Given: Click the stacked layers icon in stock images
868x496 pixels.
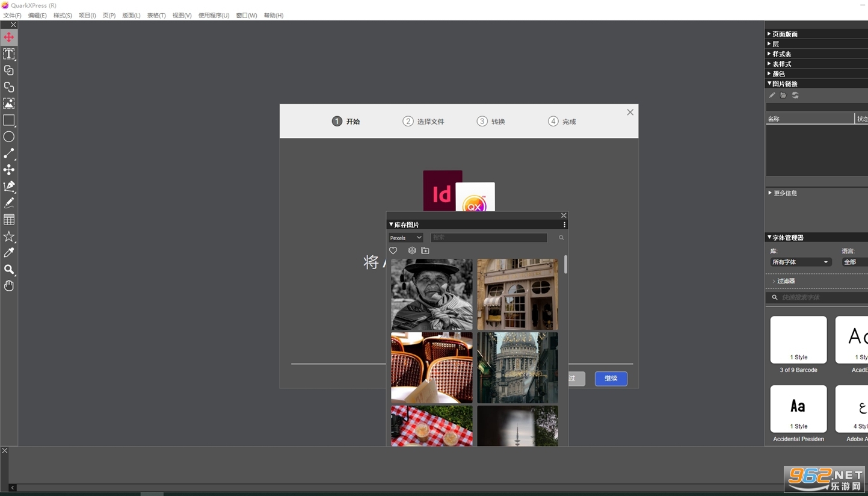Looking at the screenshot, I should pos(412,250).
